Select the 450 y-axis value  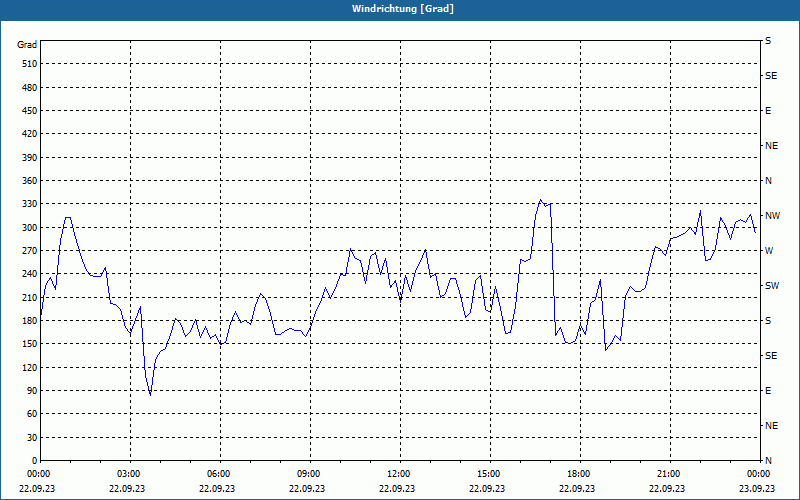coord(29,111)
